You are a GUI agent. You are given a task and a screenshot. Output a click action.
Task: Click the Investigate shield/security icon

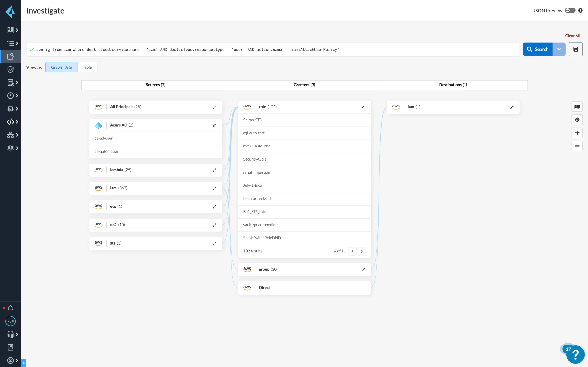tap(10, 69)
